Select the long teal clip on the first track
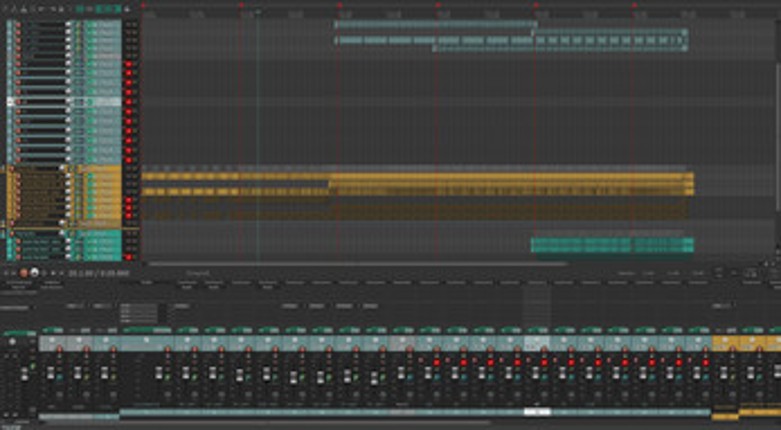781x430 pixels. pyautogui.click(x=436, y=24)
